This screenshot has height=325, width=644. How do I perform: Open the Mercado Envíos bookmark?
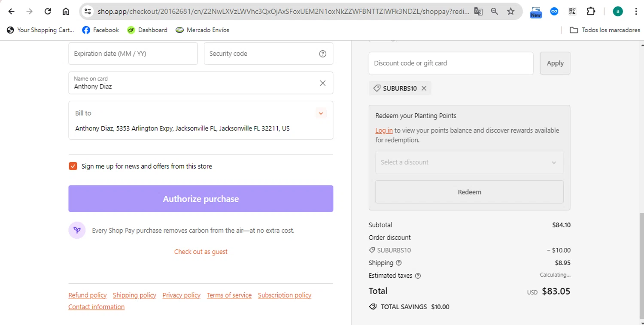pyautogui.click(x=203, y=30)
